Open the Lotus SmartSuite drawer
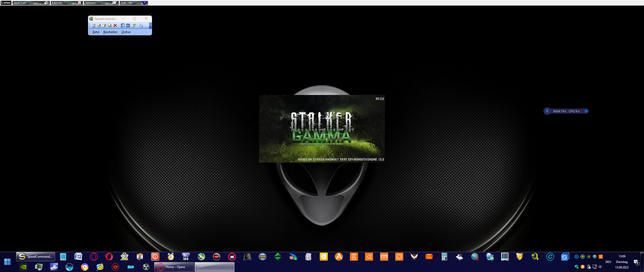 (x=31, y=3)
